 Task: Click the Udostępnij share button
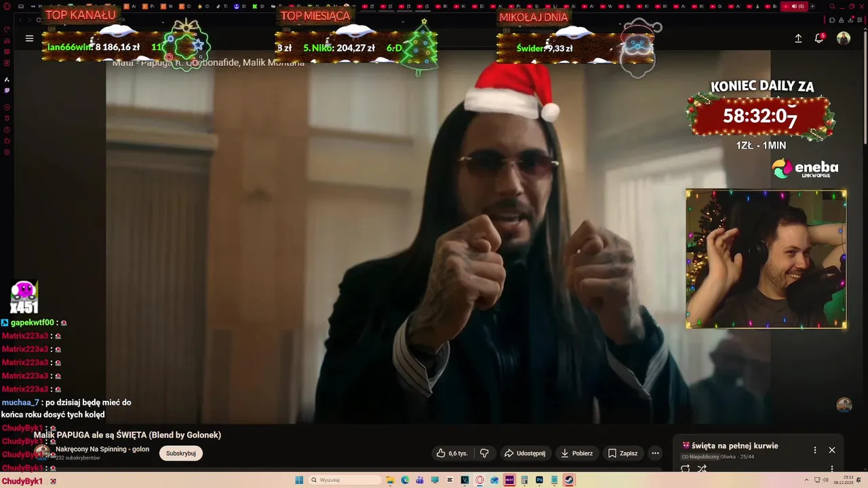[525, 453]
